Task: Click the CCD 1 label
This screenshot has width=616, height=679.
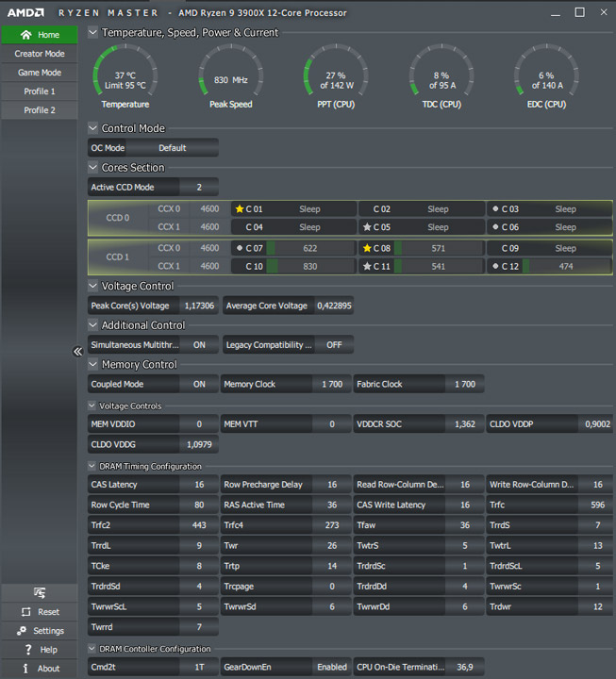Action: 118,257
